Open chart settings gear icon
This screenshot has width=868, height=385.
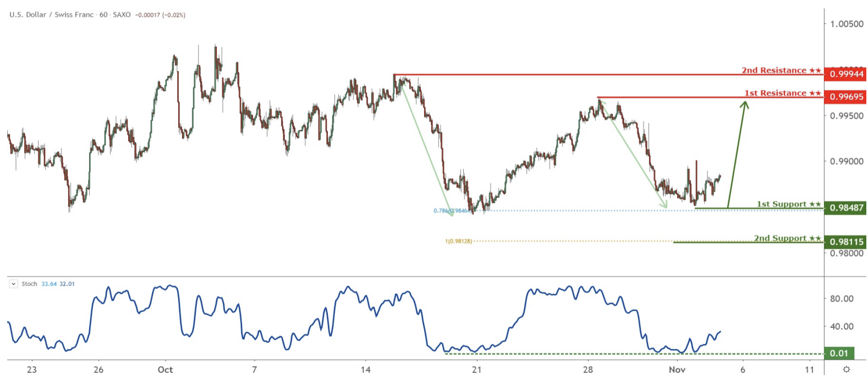click(x=847, y=370)
